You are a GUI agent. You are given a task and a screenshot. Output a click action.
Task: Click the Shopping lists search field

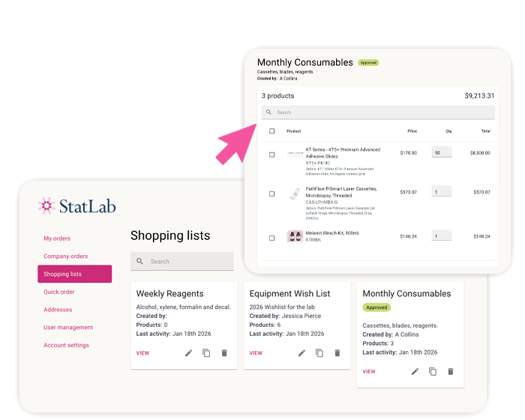point(181,262)
